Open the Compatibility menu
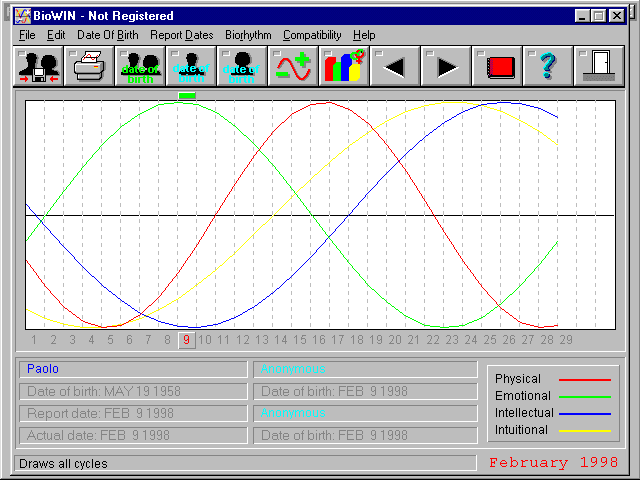The height and width of the screenshot is (480, 640). 312,35
